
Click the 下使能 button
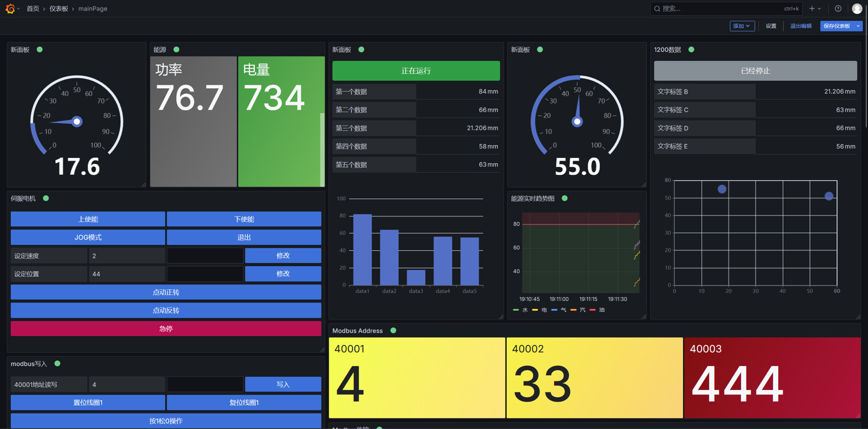point(244,219)
